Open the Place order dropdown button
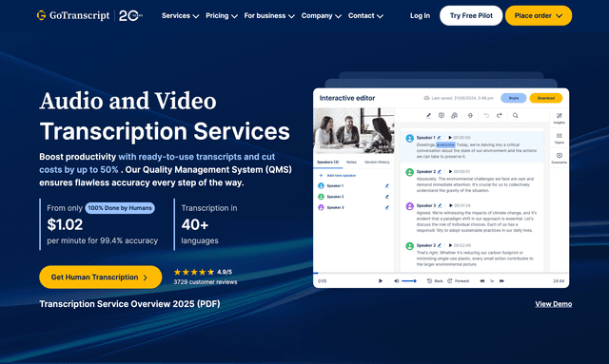This screenshot has height=364, width=609. (x=539, y=15)
